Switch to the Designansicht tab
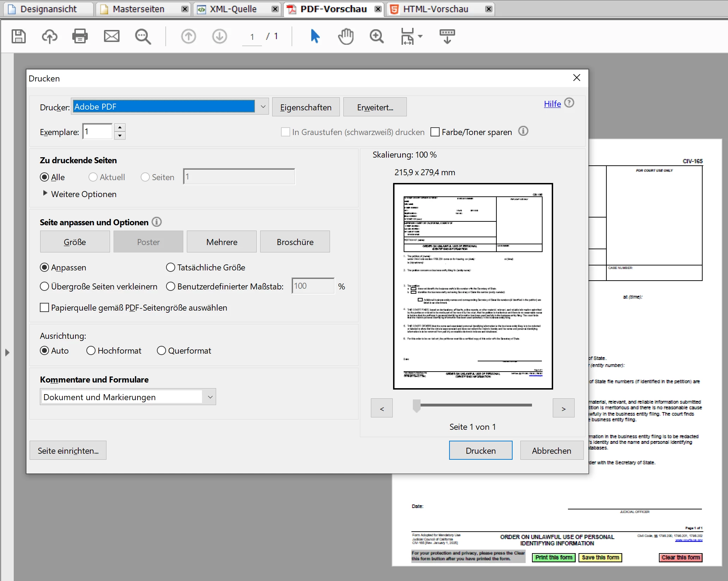728x581 pixels. (x=48, y=9)
